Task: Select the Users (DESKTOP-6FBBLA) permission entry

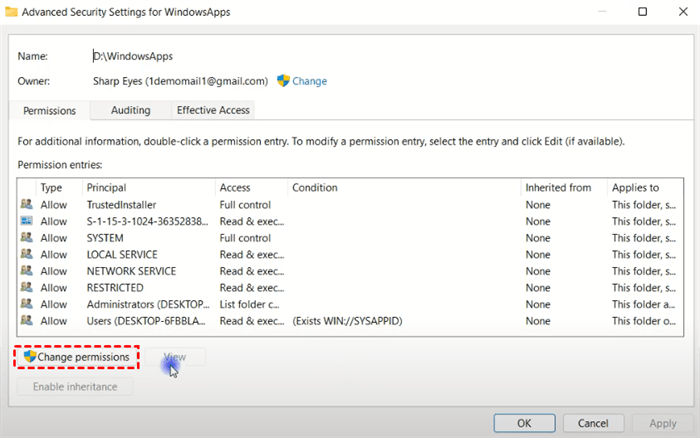Action: (148, 321)
